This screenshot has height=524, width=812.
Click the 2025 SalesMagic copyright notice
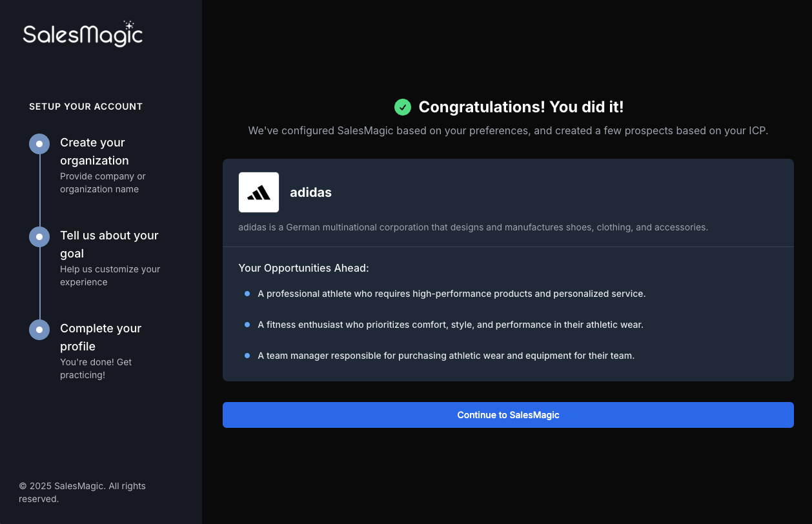(82, 492)
